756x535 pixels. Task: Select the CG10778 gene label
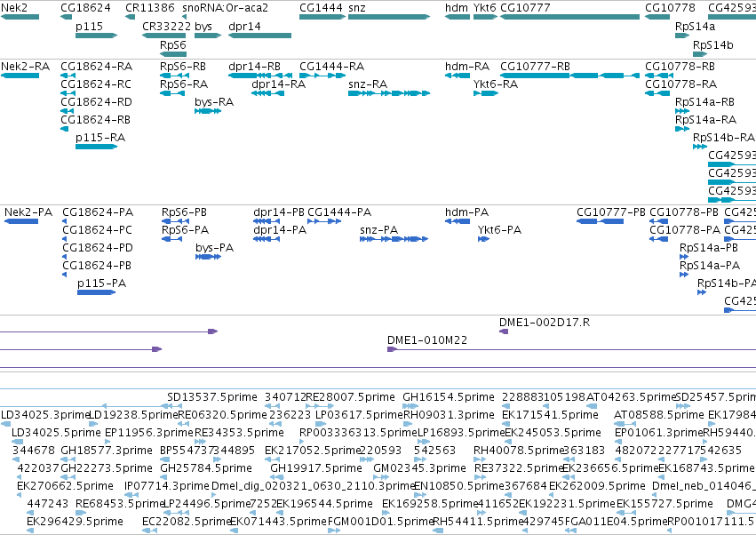point(670,8)
